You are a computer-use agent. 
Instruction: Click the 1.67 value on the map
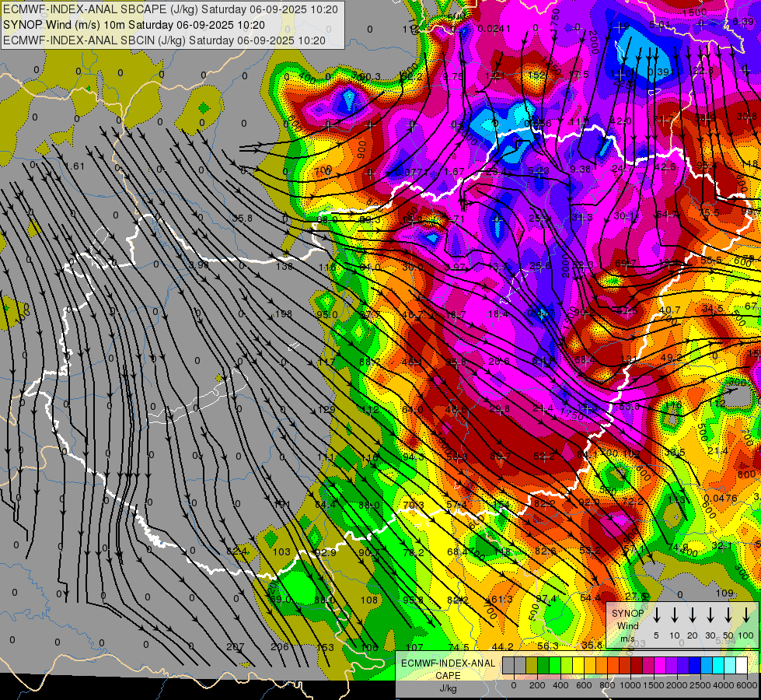click(x=454, y=171)
